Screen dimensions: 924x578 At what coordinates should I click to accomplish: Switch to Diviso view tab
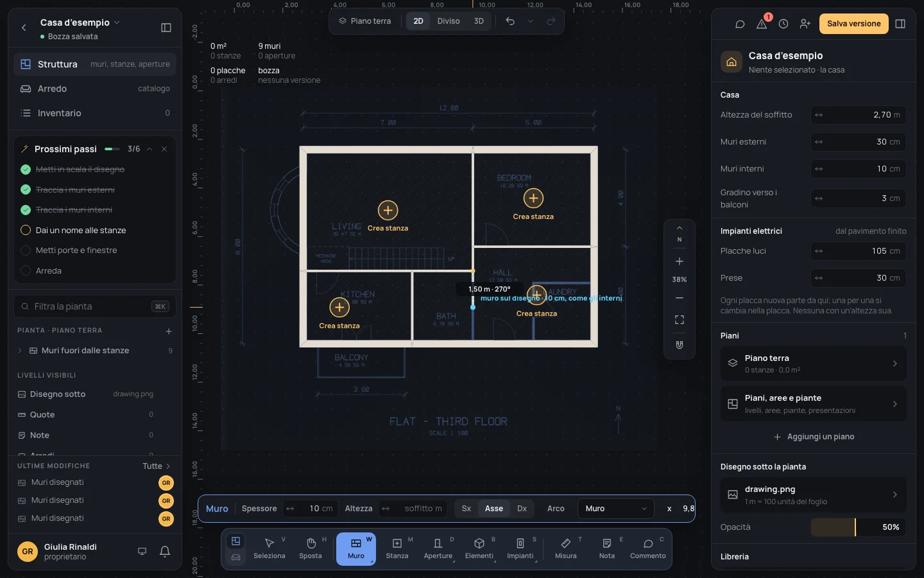449,21
